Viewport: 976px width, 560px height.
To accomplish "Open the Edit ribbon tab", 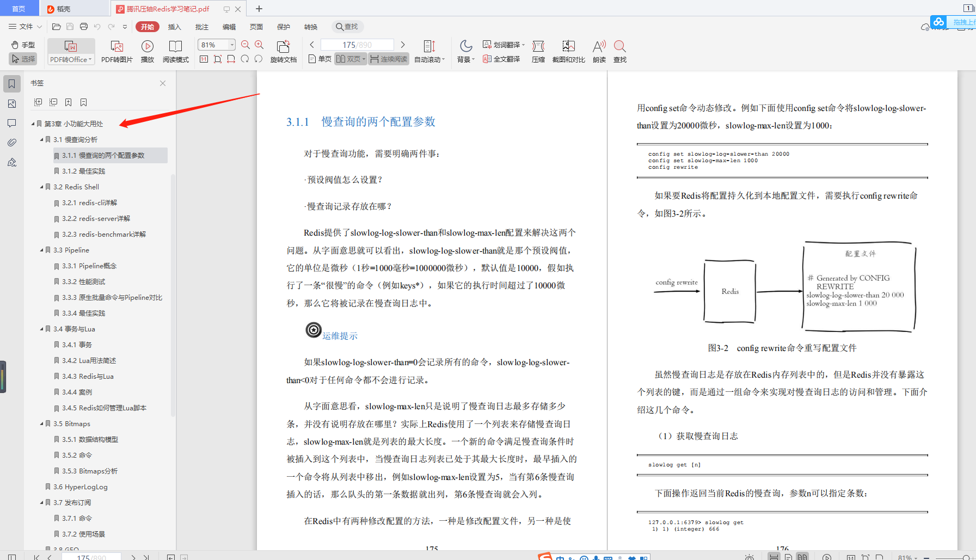I will pos(229,27).
